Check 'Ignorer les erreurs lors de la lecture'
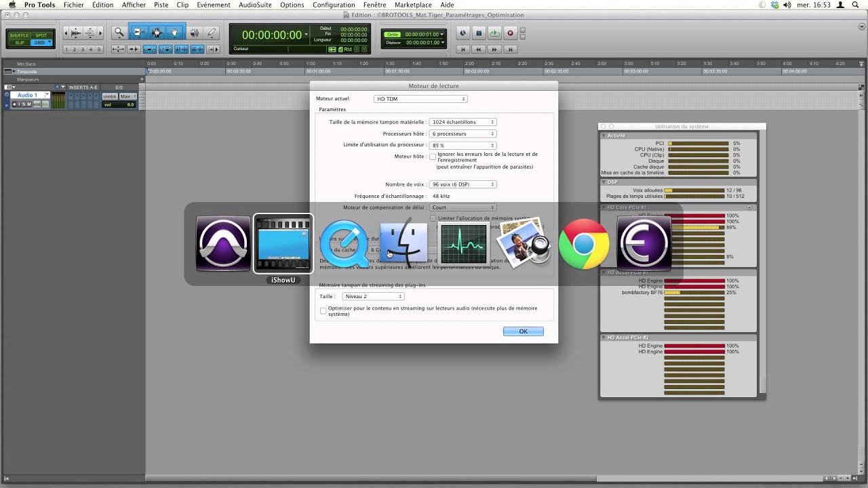The image size is (868, 488). click(433, 157)
